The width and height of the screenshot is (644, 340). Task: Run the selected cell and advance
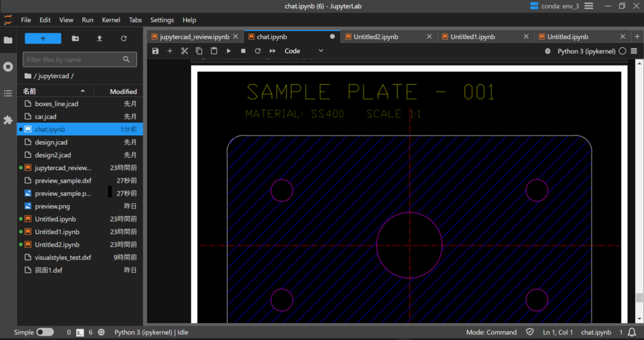229,51
